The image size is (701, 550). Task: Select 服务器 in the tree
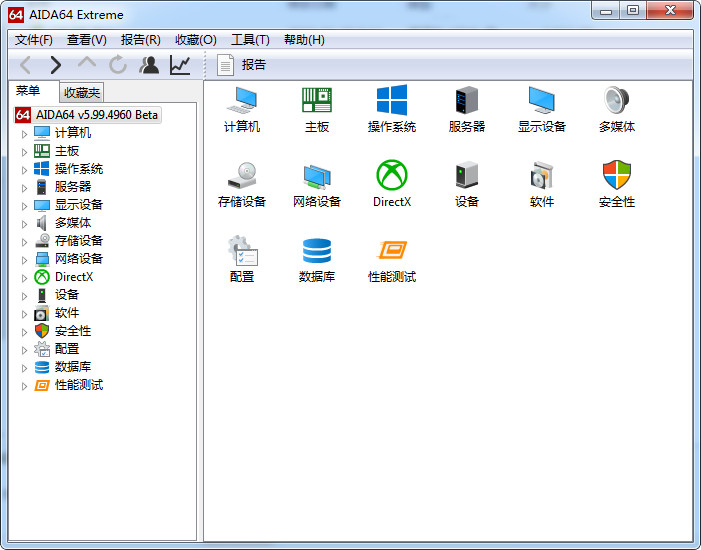tap(73, 186)
